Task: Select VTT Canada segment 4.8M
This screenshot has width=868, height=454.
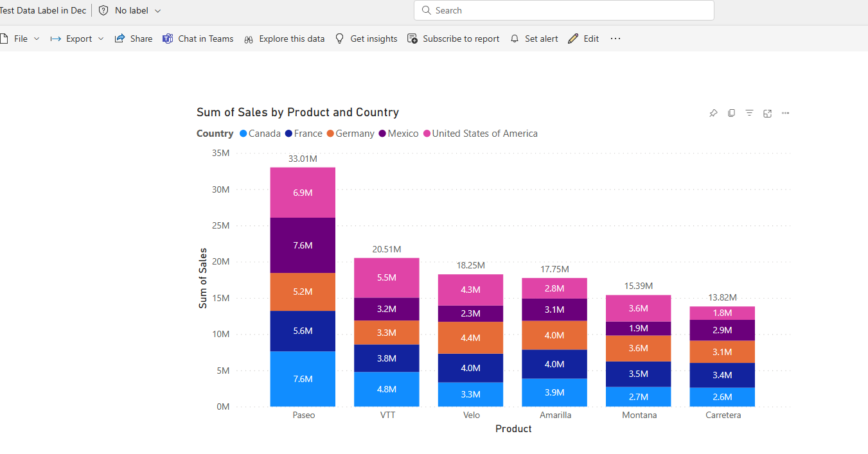Action: tap(387, 389)
